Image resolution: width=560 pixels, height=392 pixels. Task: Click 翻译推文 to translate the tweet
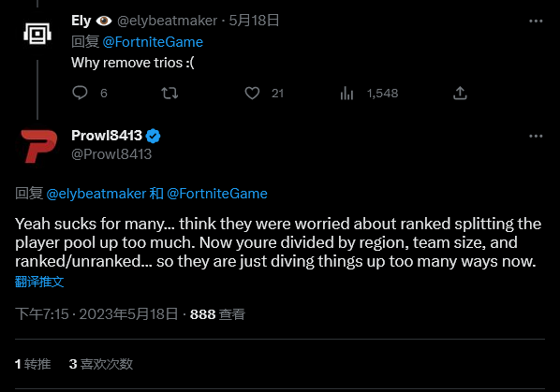(x=39, y=282)
